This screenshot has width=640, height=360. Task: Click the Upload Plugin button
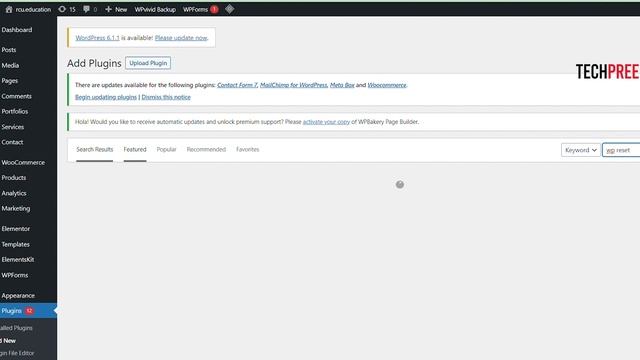click(148, 63)
